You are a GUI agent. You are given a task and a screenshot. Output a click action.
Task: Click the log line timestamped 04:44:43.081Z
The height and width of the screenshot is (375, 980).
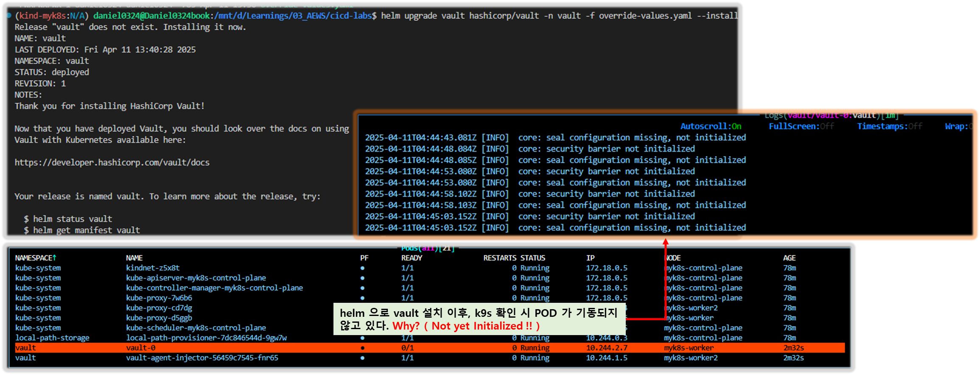[555, 138]
